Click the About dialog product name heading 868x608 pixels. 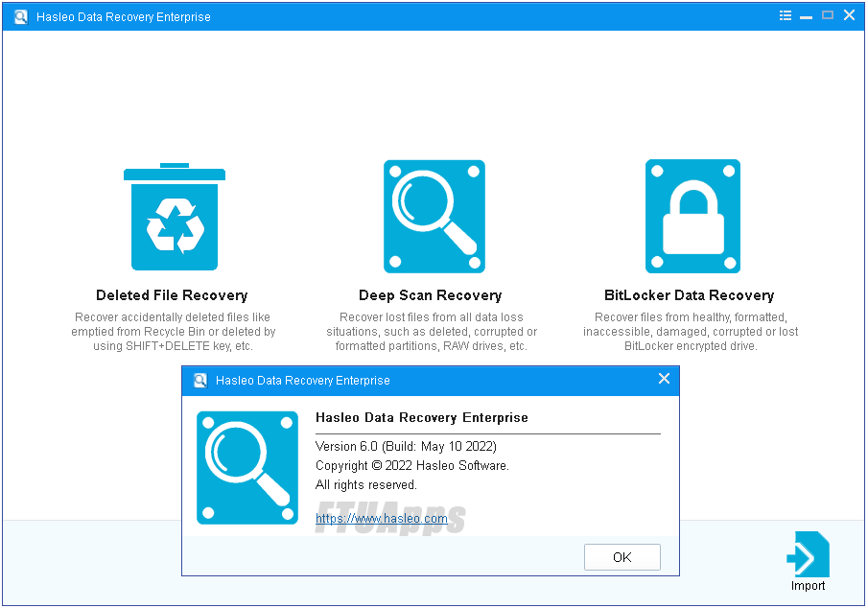(422, 417)
